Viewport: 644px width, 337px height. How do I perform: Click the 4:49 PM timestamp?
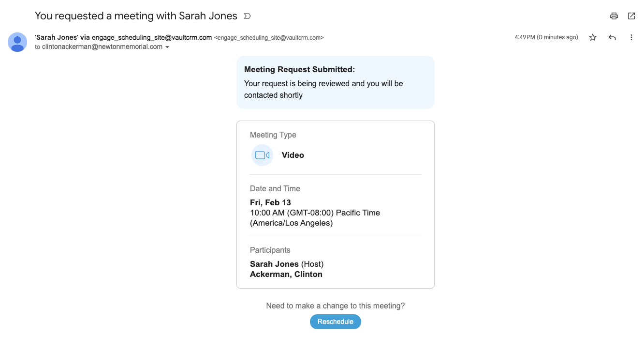click(x=546, y=37)
